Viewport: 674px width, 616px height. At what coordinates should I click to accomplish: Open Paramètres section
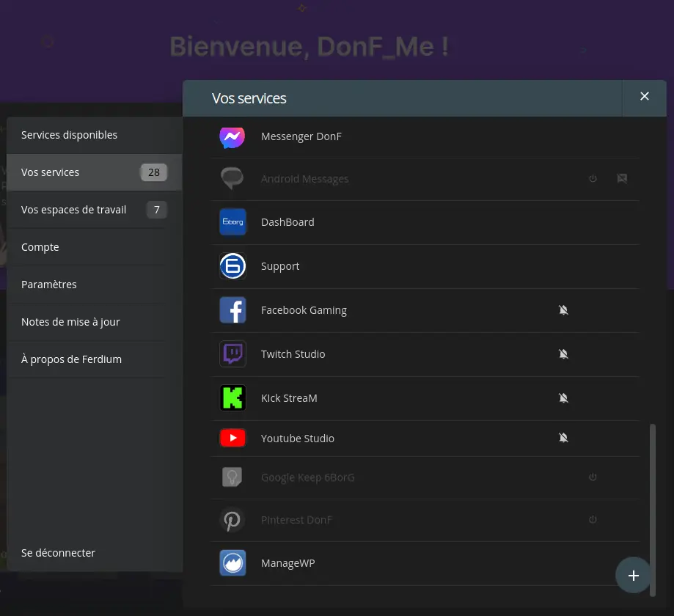[94, 285]
